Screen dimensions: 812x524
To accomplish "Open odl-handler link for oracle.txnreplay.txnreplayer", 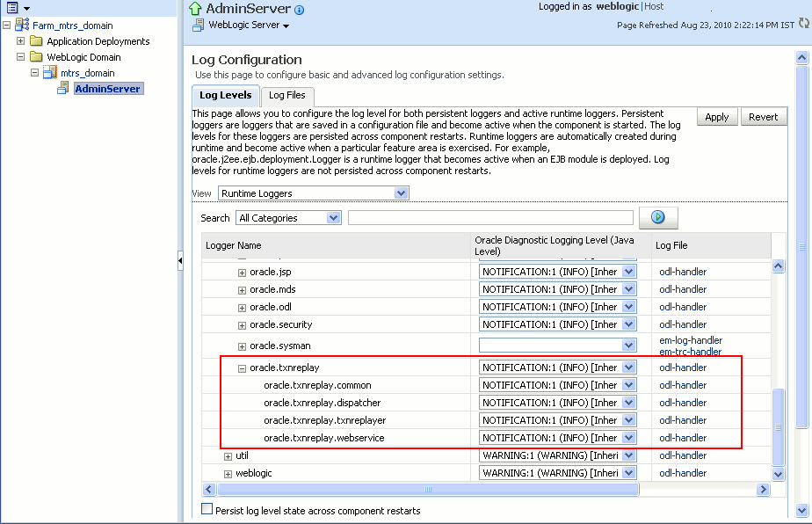I will [x=683, y=420].
